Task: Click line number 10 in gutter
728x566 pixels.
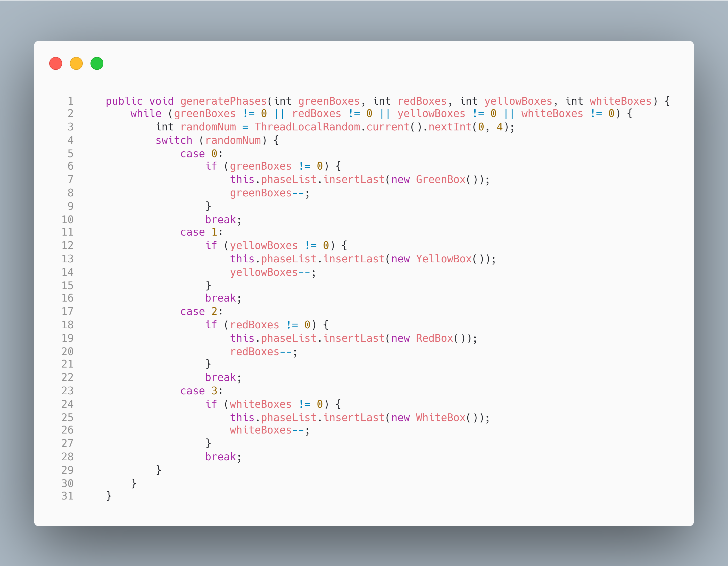Action: click(67, 220)
